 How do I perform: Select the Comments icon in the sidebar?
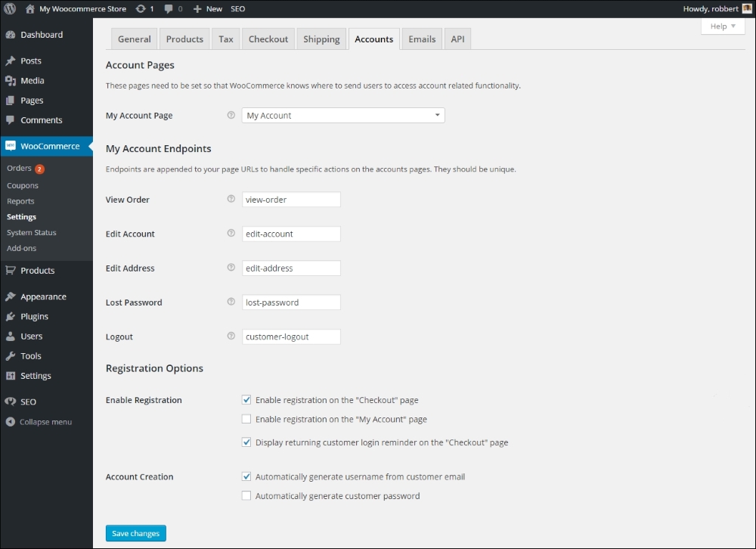(11, 119)
